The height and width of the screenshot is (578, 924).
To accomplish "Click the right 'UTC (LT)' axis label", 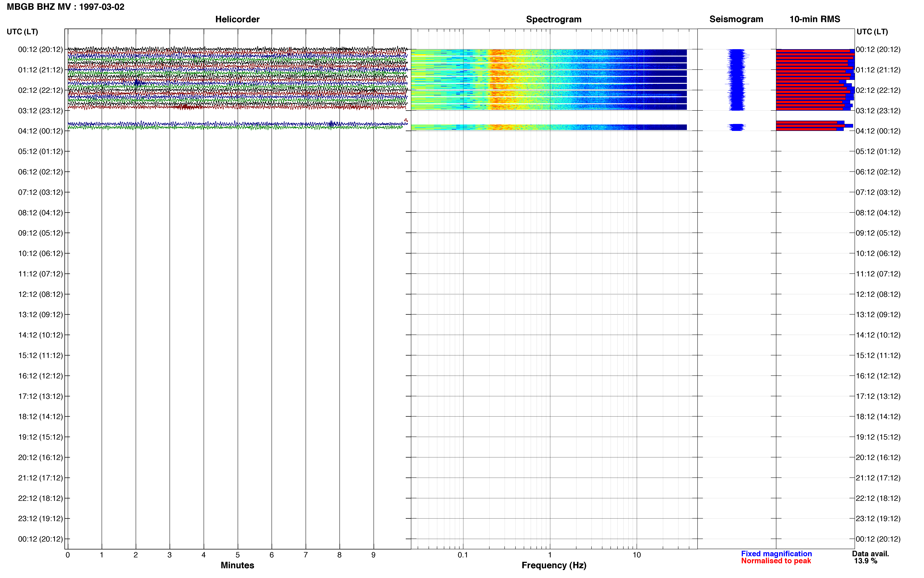I will point(872,32).
